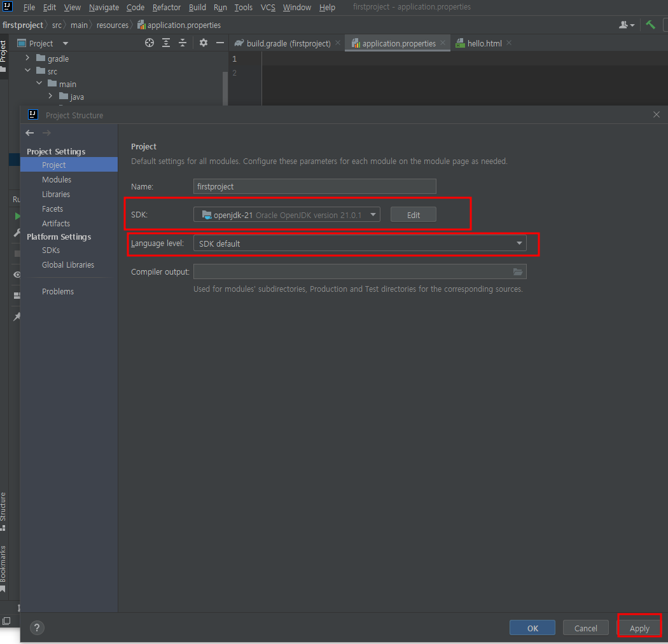The height and width of the screenshot is (644, 668).
Task: Click firstproject in the breadcrumb
Action: pyautogui.click(x=22, y=25)
